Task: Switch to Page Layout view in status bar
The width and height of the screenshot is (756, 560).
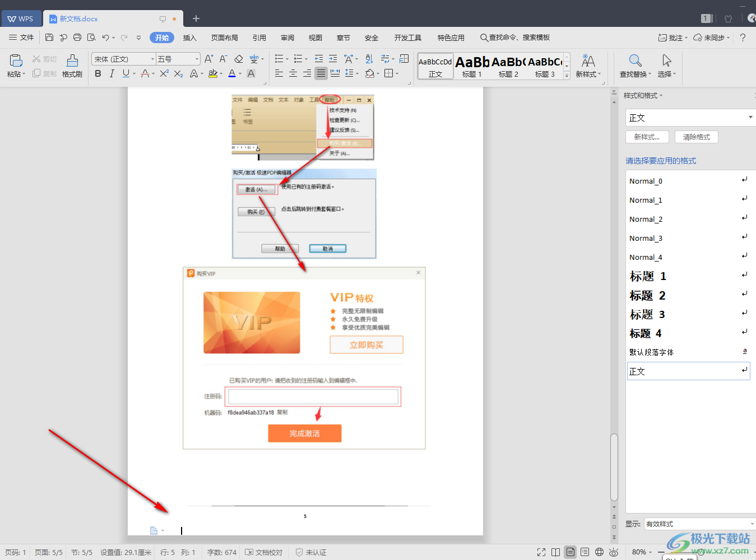Action: click(570, 552)
